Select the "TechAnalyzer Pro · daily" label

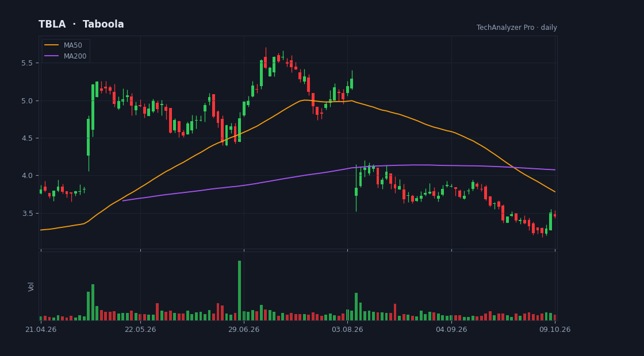pos(517,28)
